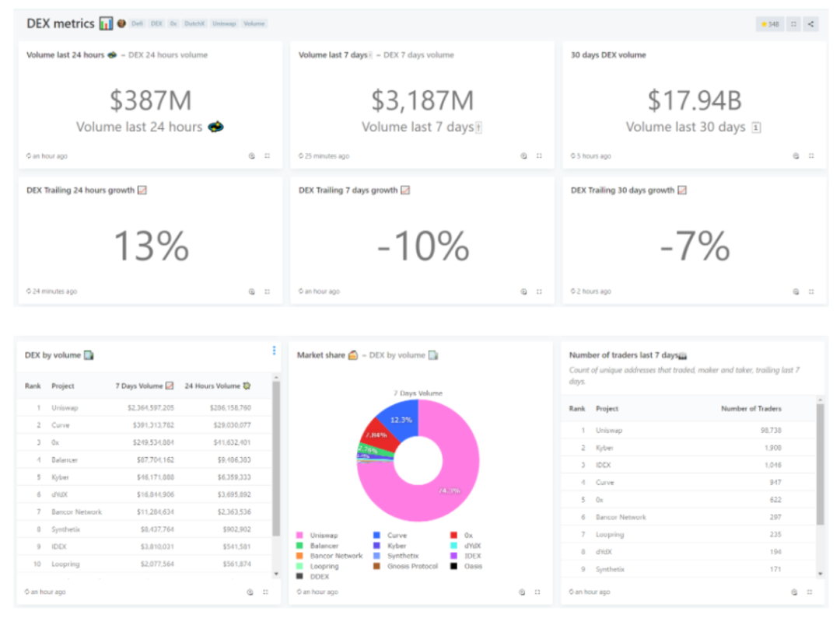The width and height of the screenshot is (840, 618).
Task: Expand 30 days DEX volume card fullscreen
Action: click(811, 156)
